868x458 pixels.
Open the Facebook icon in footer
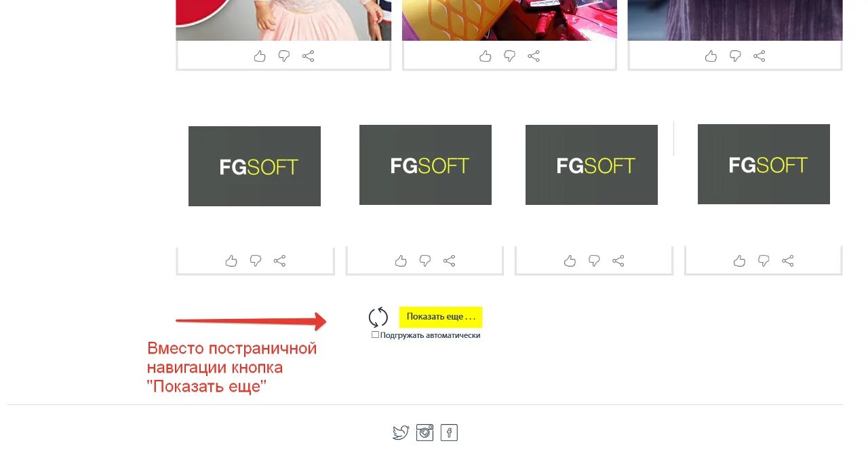coord(449,432)
